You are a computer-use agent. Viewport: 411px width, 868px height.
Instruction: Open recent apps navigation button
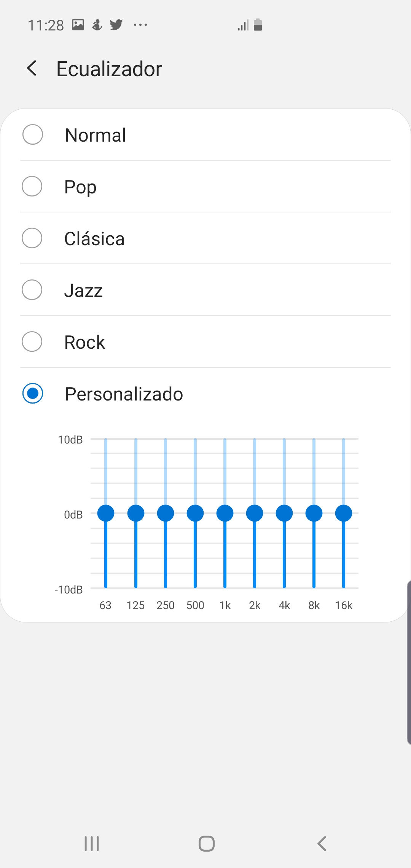(x=92, y=844)
